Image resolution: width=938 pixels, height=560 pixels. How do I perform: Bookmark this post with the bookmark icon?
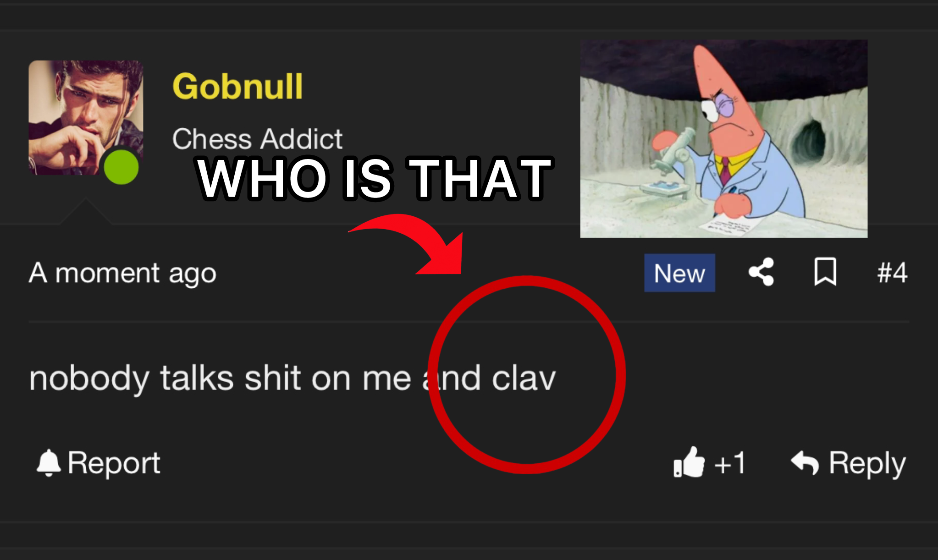pyautogui.click(x=825, y=272)
